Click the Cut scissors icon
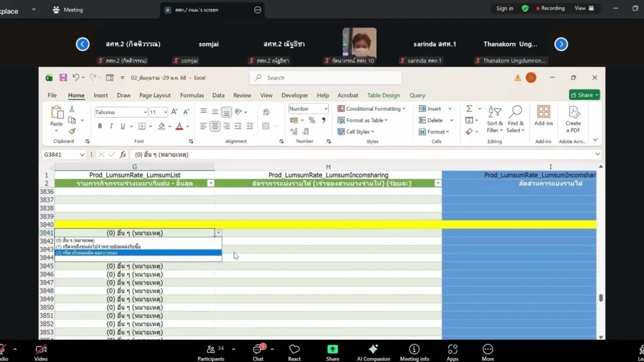Viewport: 644px width, 362px height. click(72, 109)
